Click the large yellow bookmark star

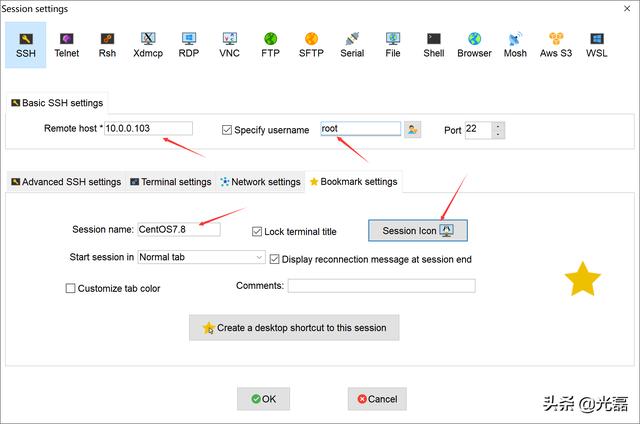[x=582, y=279]
